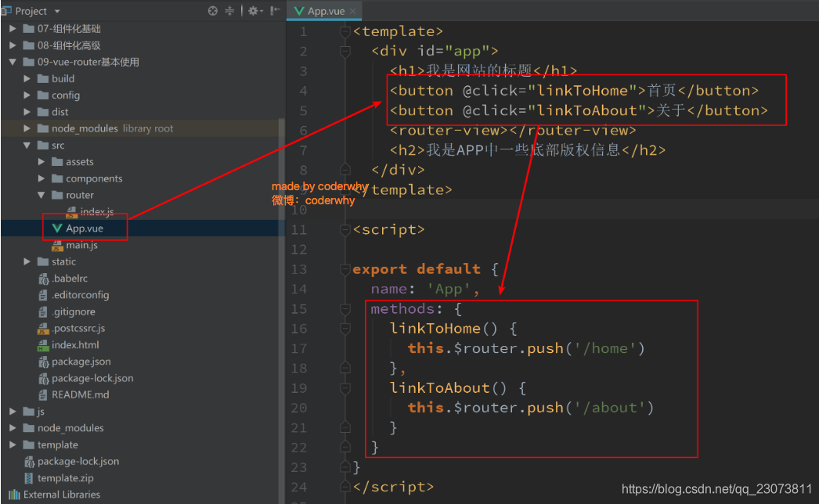
Task: Close the App.vue editor tab
Action: [x=354, y=11]
